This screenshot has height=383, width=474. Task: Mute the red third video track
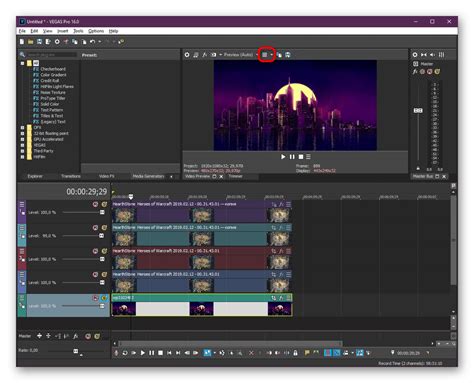pos(95,251)
